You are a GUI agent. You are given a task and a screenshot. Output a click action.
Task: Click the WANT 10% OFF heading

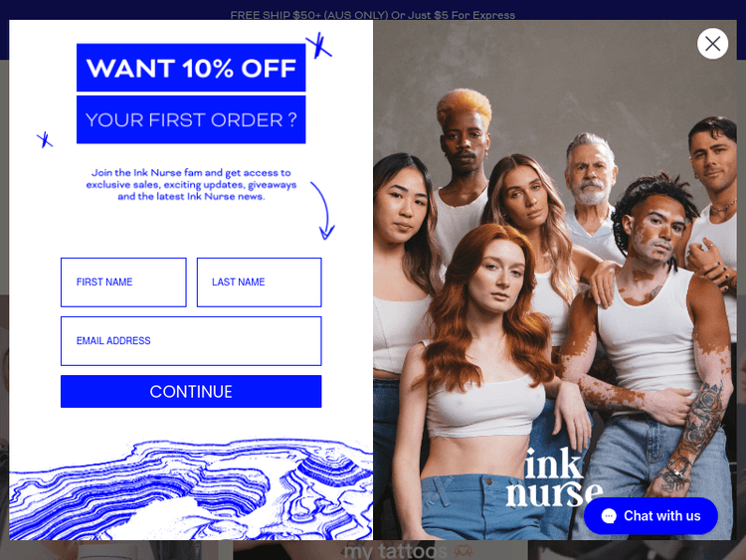pyautogui.click(x=191, y=68)
